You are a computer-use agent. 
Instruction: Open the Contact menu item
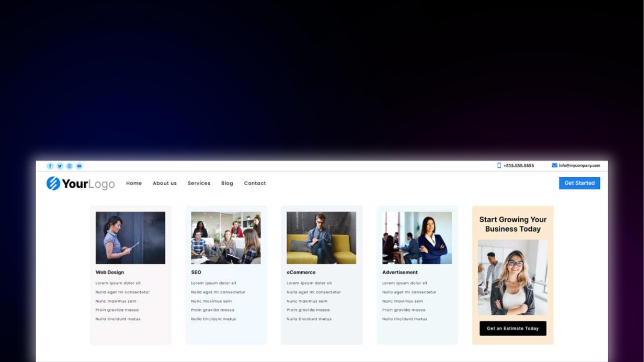[255, 183]
